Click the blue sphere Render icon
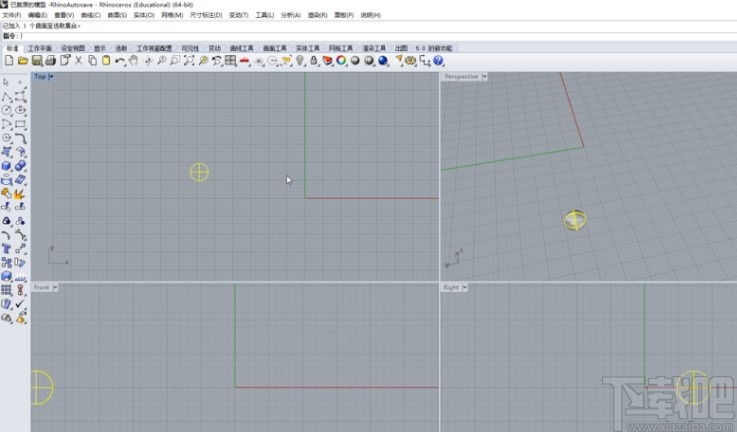This screenshot has width=737, height=432. [x=383, y=61]
